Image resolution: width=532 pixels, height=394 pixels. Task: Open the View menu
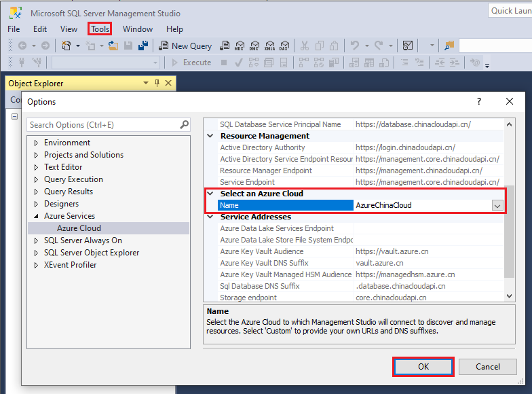69,29
